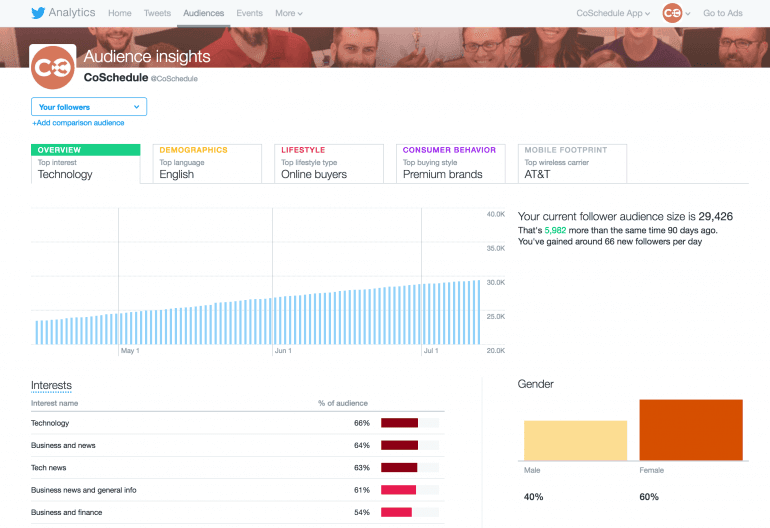
Task: Click the large CoSchedule profile logo
Action: click(53, 67)
